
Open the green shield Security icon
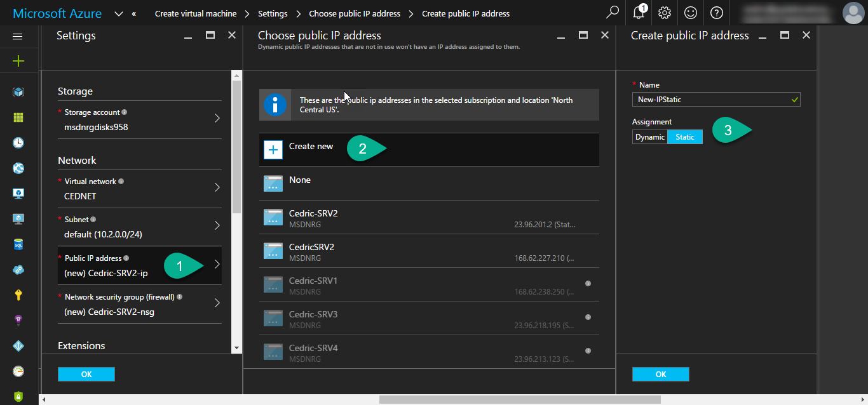pyautogui.click(x=18, y=396)
